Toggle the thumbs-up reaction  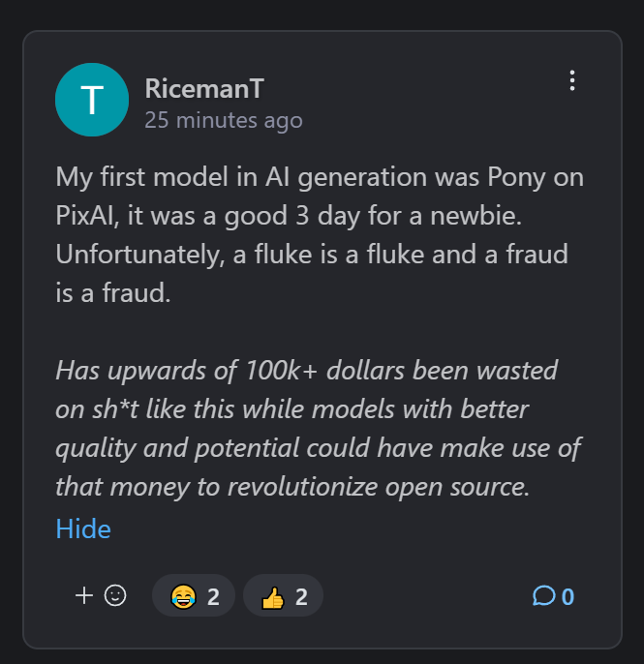[283, 596]
